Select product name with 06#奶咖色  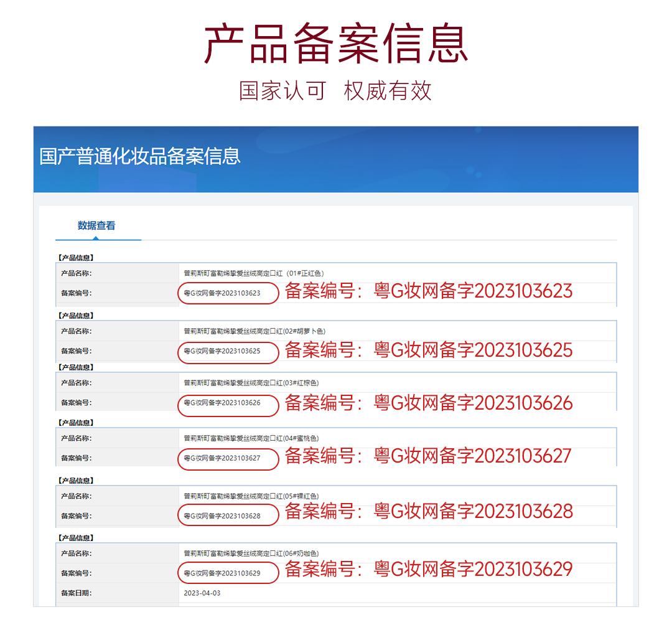tap(251, 553)
